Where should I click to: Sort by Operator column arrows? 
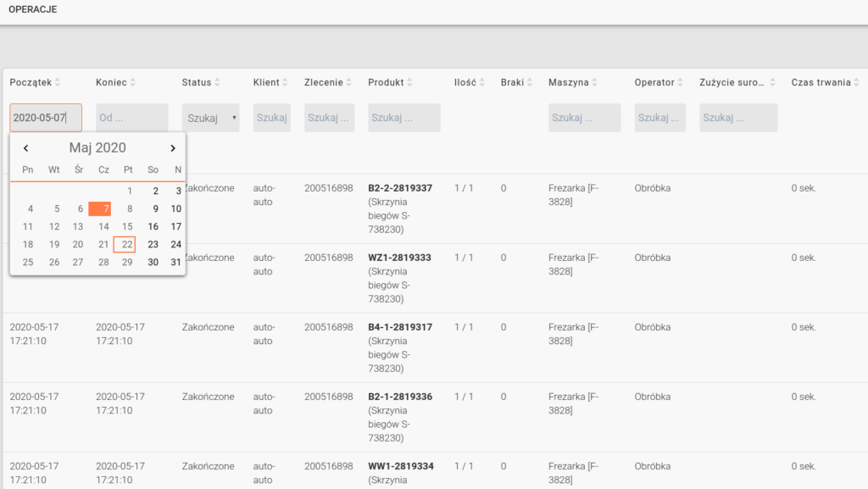pos(681,82)
